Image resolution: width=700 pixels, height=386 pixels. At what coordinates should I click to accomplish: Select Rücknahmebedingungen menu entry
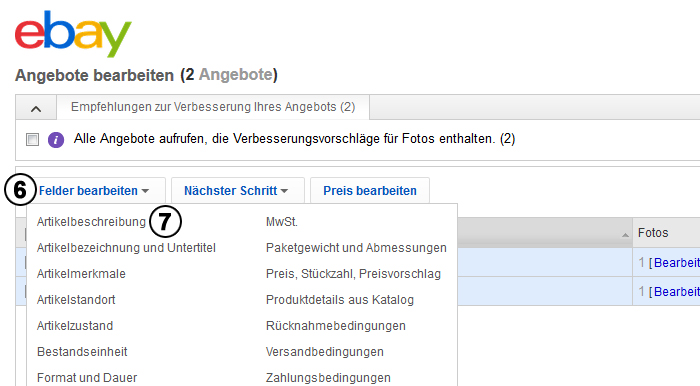point(336,325)
